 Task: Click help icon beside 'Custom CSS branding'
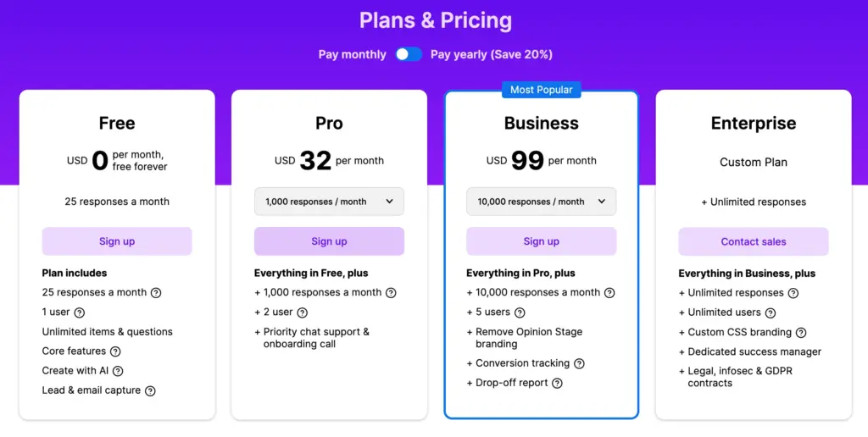click(801, 333)
